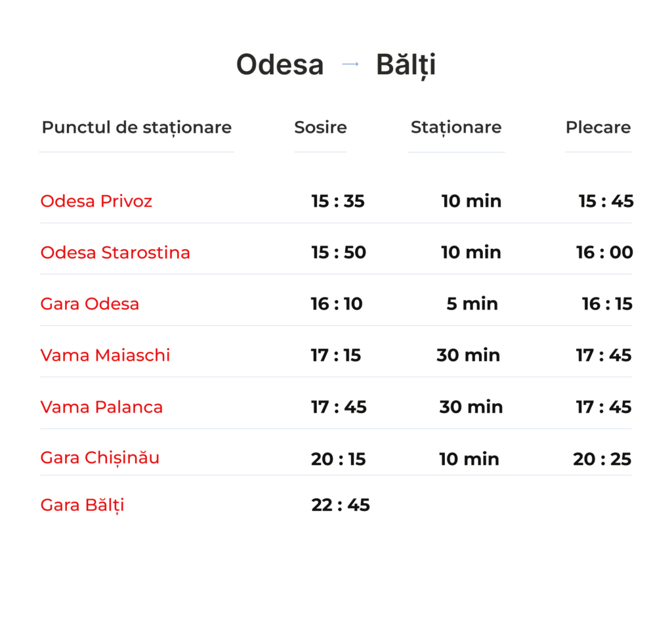Click the Sosire column header
The height and width of the screenshot is (637, 672).
click(320, 127)
